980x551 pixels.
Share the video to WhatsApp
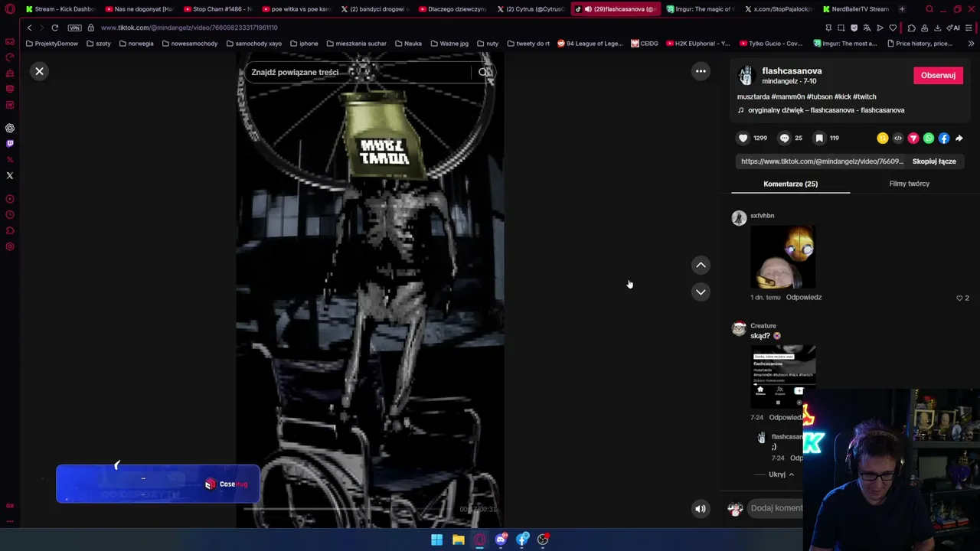pyautogui.click(x=929, y=139)
